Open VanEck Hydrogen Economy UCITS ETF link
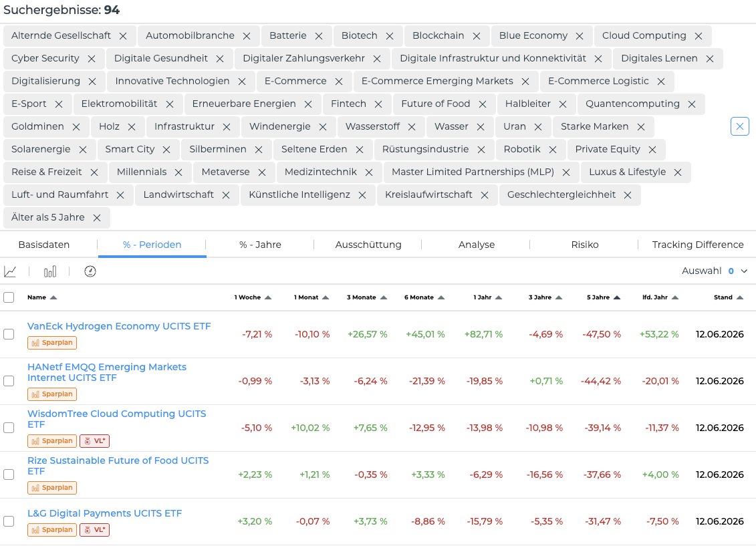Screen dimensions: 756x546 [x=119, y=326]
